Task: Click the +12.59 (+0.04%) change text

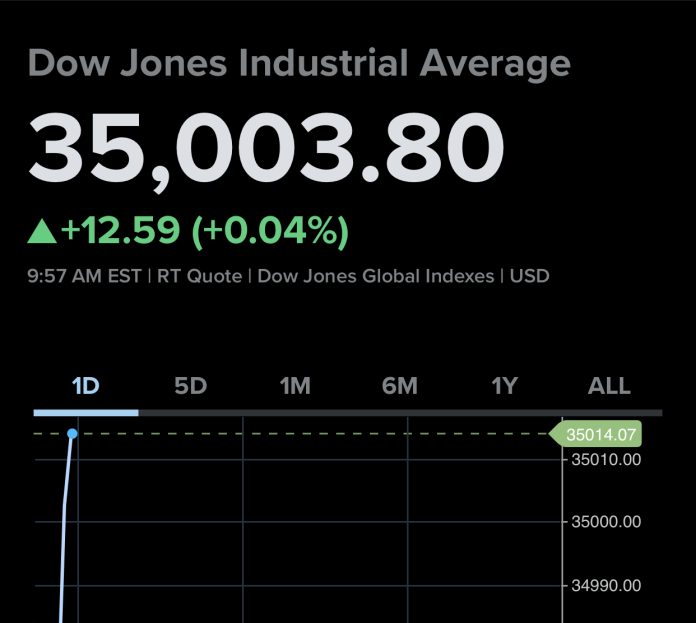Action: coord(204,231)
